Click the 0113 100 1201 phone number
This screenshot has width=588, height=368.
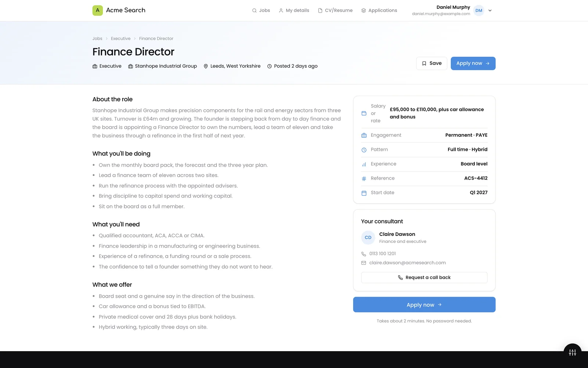[x=383, y=254]
